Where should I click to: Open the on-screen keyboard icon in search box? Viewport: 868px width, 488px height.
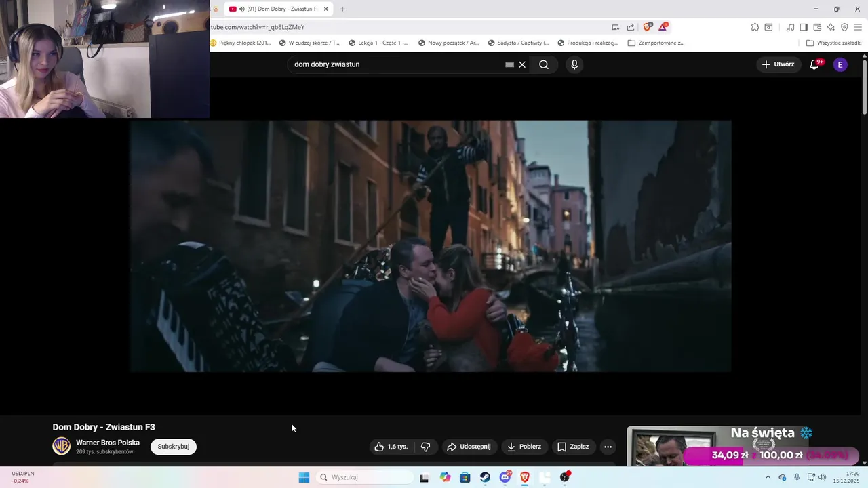pos(509,64)
